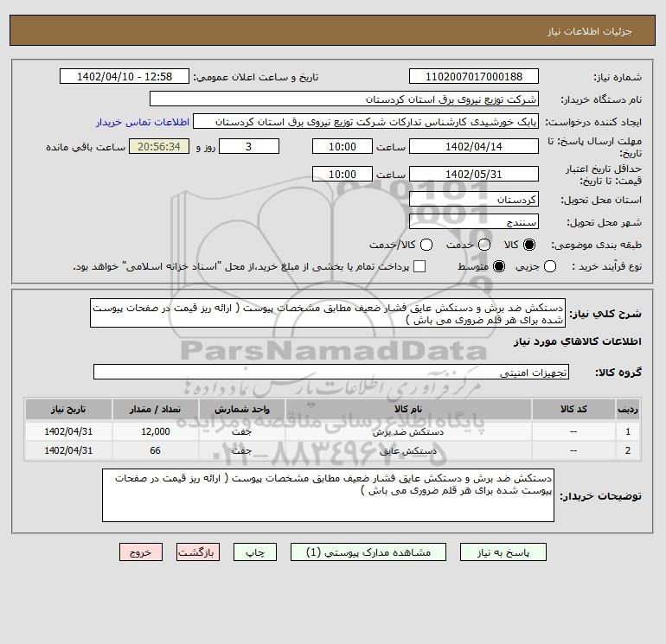Select the دستکش ضد برش table row
Image resolution: width=666 pixels, height=644 pixels.
(333, 431)
